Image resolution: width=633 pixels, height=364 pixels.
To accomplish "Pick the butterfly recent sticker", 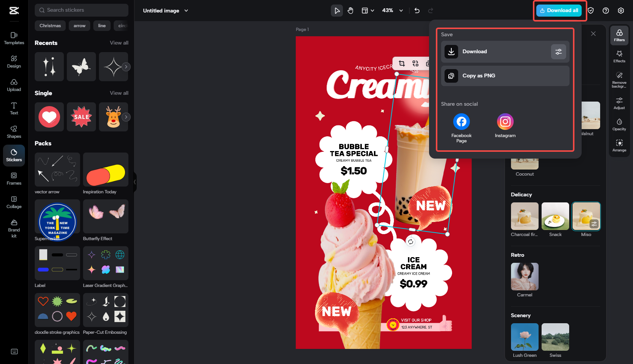I will tap(81, 67).
